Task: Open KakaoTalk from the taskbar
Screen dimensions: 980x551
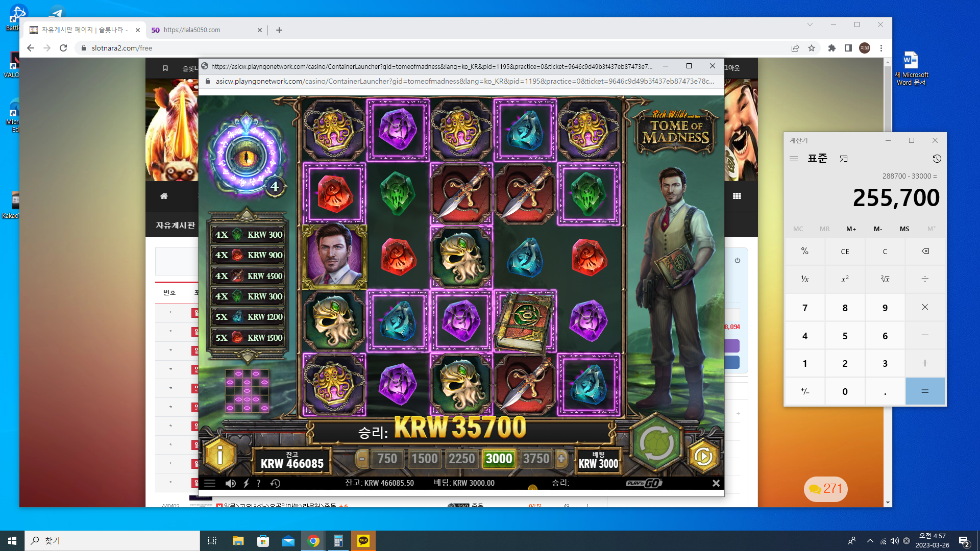Action: tap(363, 541)
